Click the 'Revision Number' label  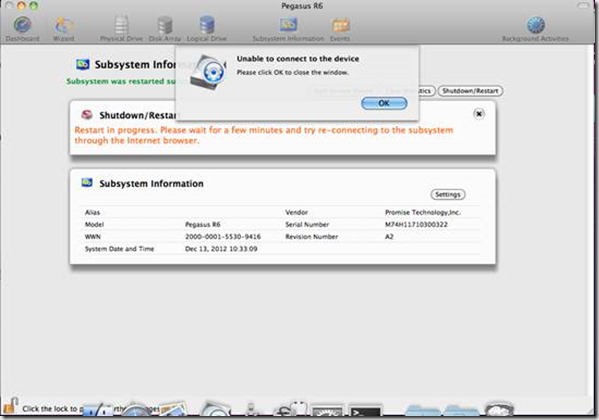[311, 237]
